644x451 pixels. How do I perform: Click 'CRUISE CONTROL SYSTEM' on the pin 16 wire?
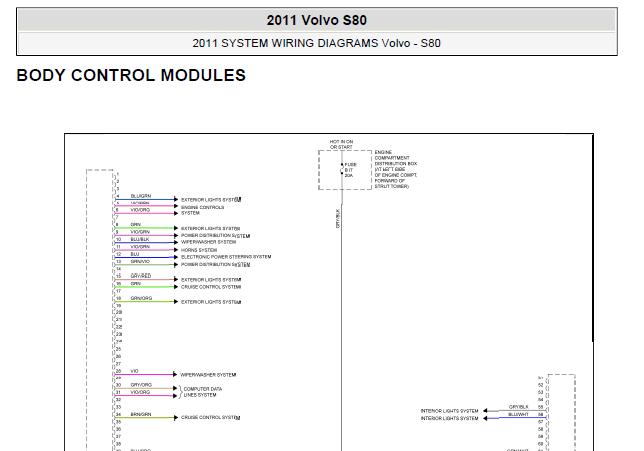(211, 287)
